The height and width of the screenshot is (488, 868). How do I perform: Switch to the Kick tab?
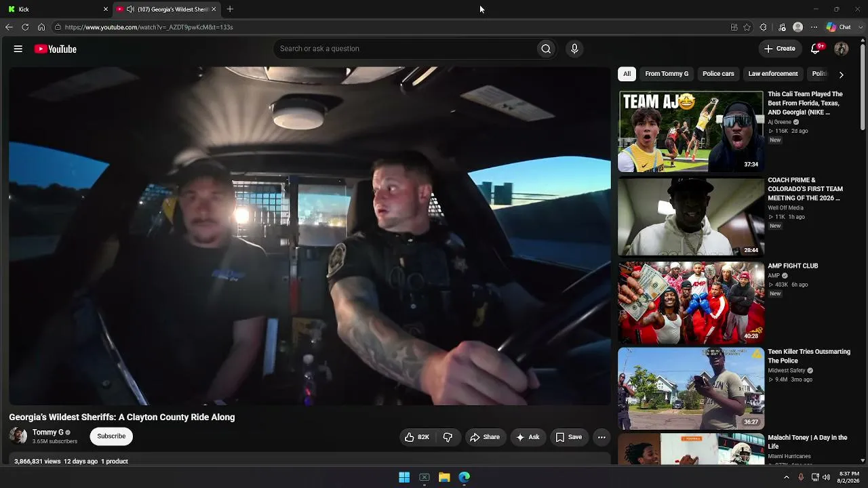pyautogui.click(x=57, y=9)
